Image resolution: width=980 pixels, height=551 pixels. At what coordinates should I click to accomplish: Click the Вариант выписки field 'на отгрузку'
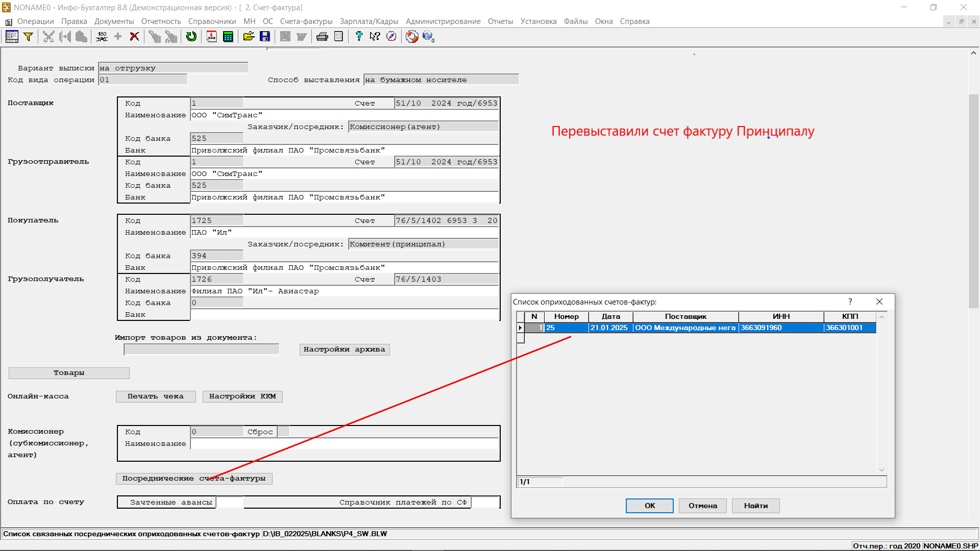[173, 68]
